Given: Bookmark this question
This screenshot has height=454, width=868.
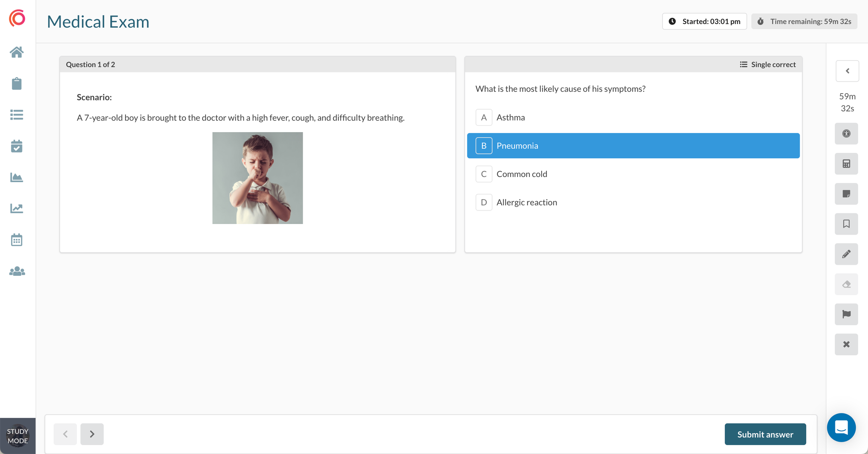Looking at the screenshot, I should (x=846, y=224).
